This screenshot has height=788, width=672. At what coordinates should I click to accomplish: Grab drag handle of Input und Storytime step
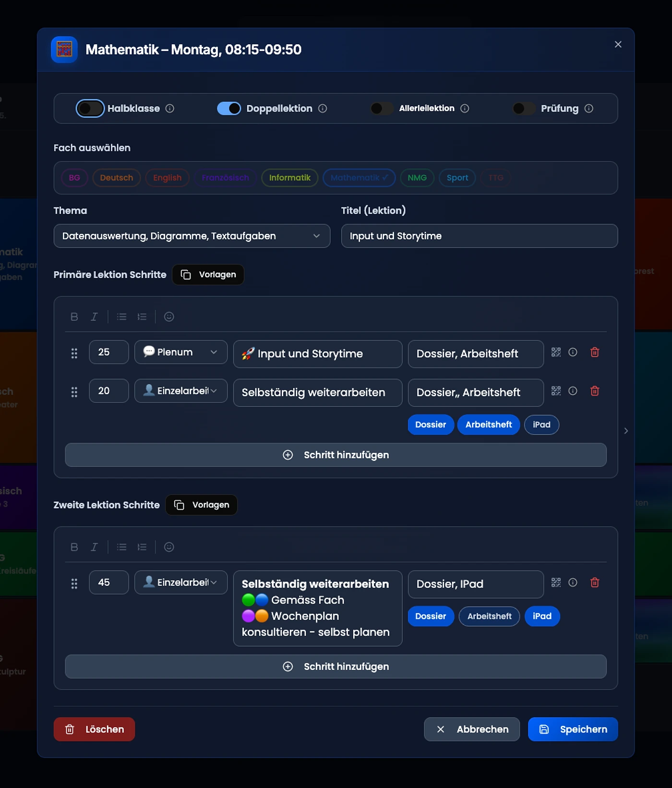click(74, 353)
